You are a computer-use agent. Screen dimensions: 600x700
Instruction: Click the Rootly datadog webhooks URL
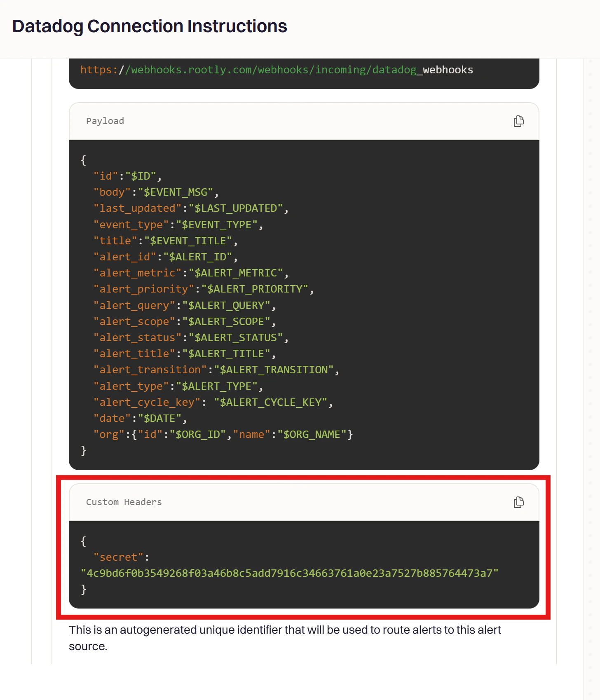tap(277, 70)
